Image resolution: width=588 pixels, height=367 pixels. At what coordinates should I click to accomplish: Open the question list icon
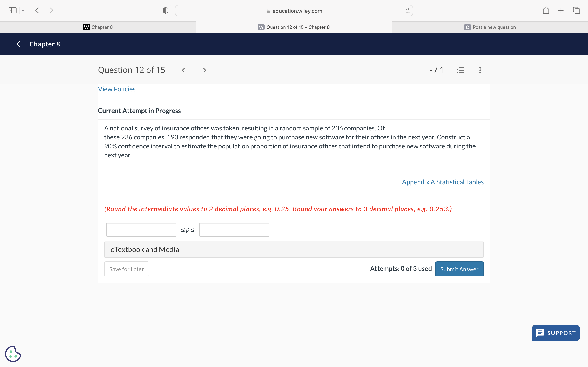[x=460, y=70]
